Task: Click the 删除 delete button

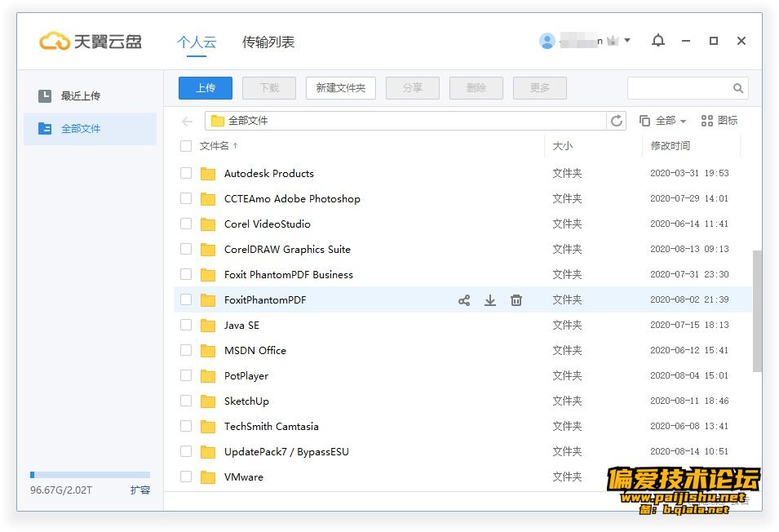Action: click(x=476, y=88)
